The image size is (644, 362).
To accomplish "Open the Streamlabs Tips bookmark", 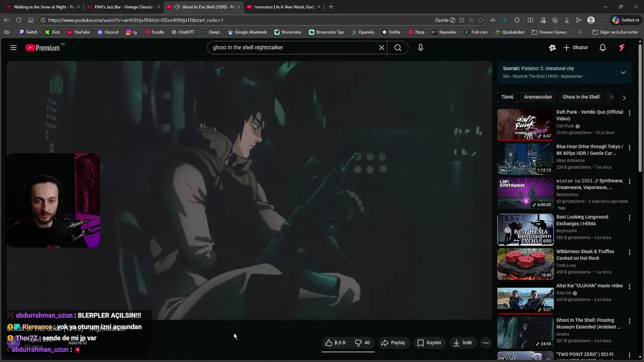I will tap(327, 32).
